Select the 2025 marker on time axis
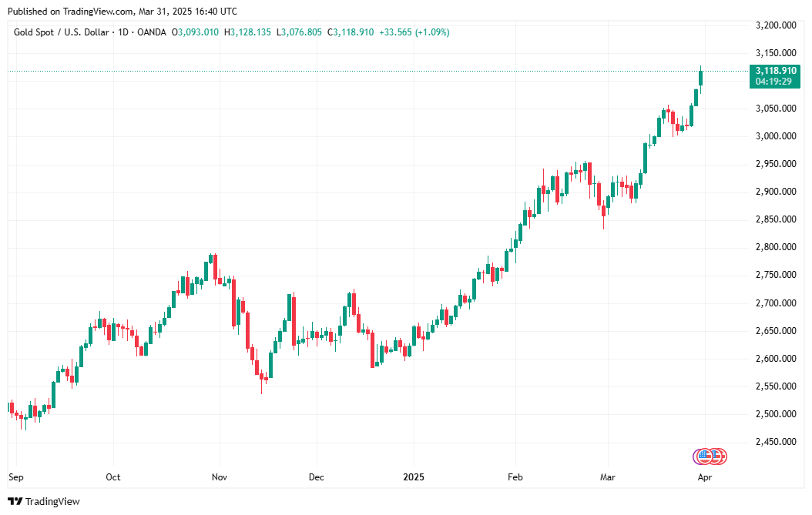The width and height of the screenshot is (812, 515). (x=414, y=477)
